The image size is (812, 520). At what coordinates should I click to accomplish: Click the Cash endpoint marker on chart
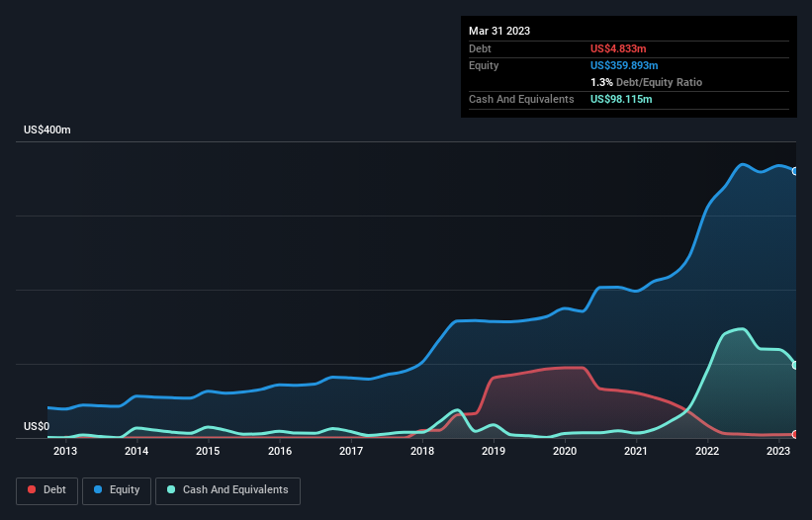pos(795,366)
